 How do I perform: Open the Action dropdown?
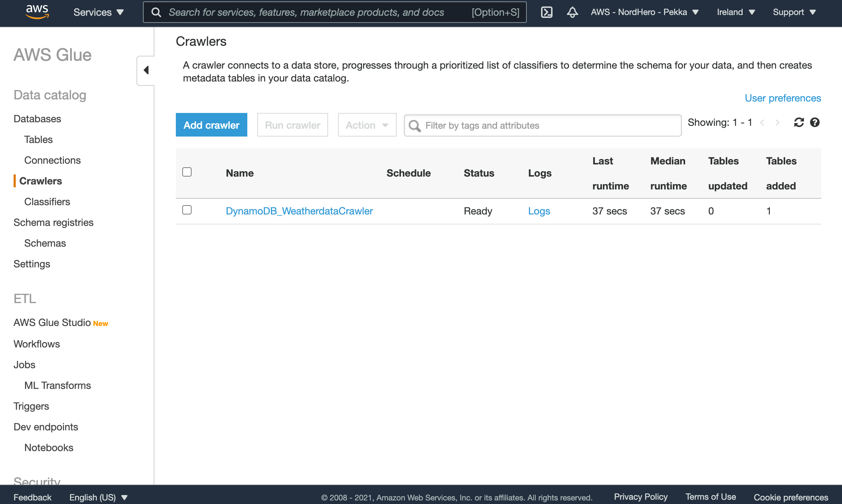click(367, 125)
